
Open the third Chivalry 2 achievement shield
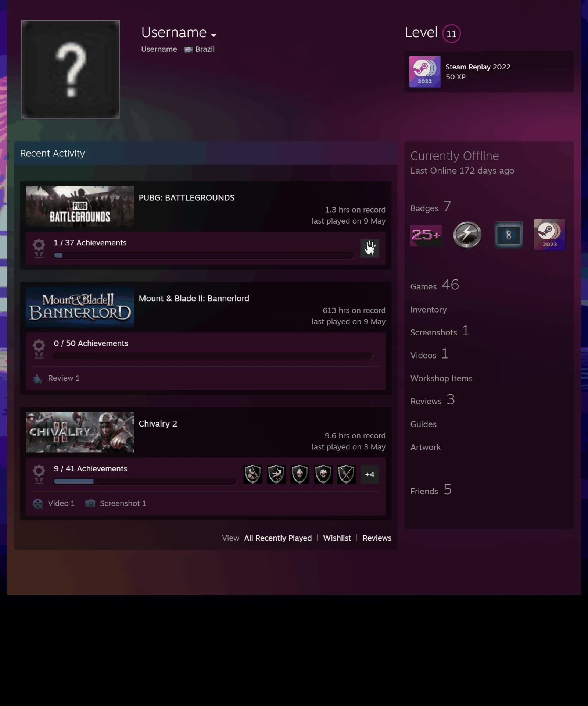point(300,474)
